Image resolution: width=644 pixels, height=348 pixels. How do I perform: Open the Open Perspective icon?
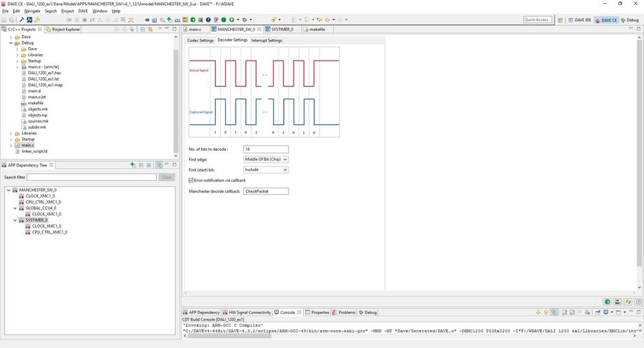(x=560, y=20)
